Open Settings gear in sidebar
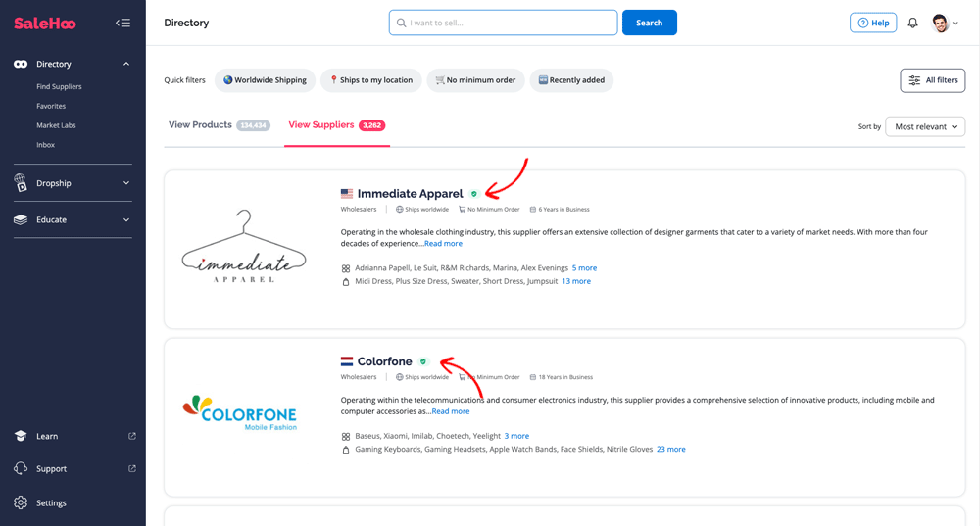 coord(21,502)
